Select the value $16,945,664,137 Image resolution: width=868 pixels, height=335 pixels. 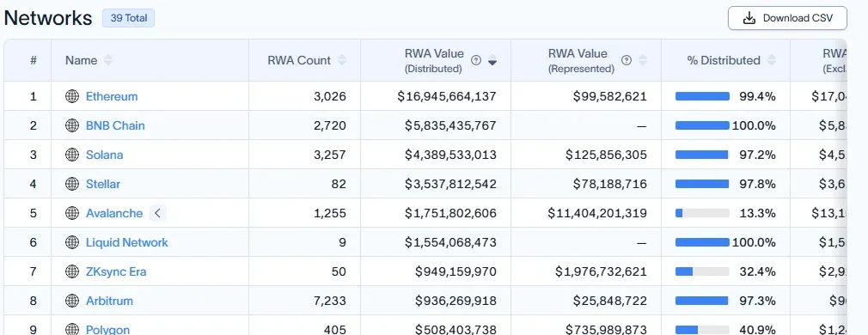447,96
